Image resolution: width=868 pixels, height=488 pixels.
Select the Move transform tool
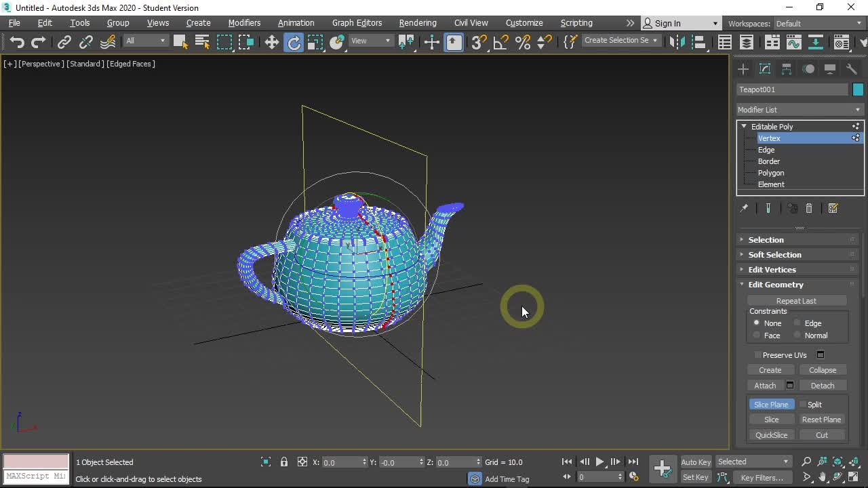tap(271, 42)
